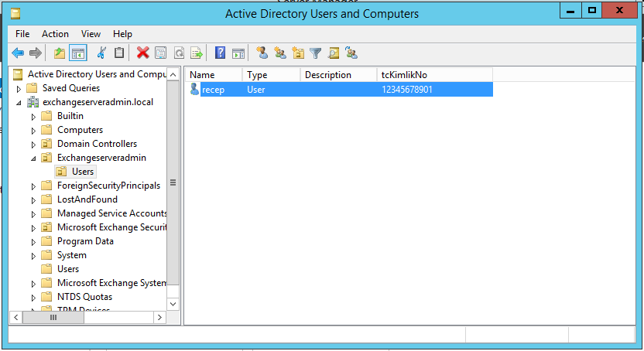Screen dimensions: 644x351
Task: Toggle the Show/Hide Action Pane icon
Action: pyautogui.click(x=238, y=53)
